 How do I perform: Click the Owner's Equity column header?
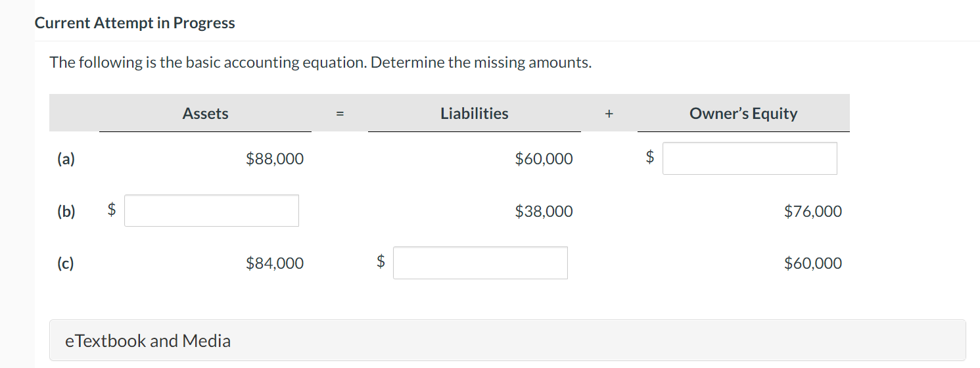tap(743, 113)
